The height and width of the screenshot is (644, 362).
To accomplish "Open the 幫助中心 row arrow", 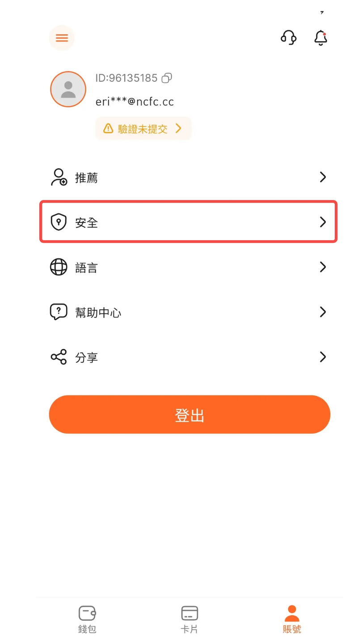I will point(323,312).
